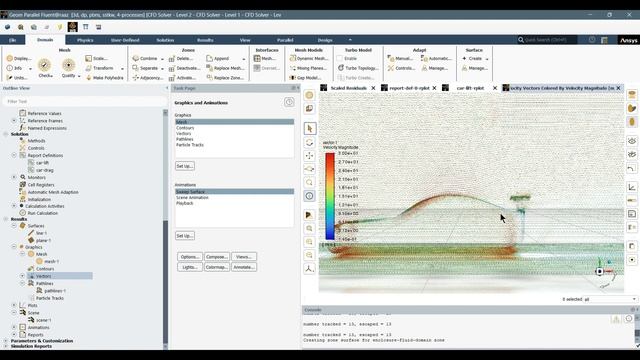Image resolution: width=640 pixels, height=360 pixels.
Task: Select the pan view tool
Action: coord(309,156)
